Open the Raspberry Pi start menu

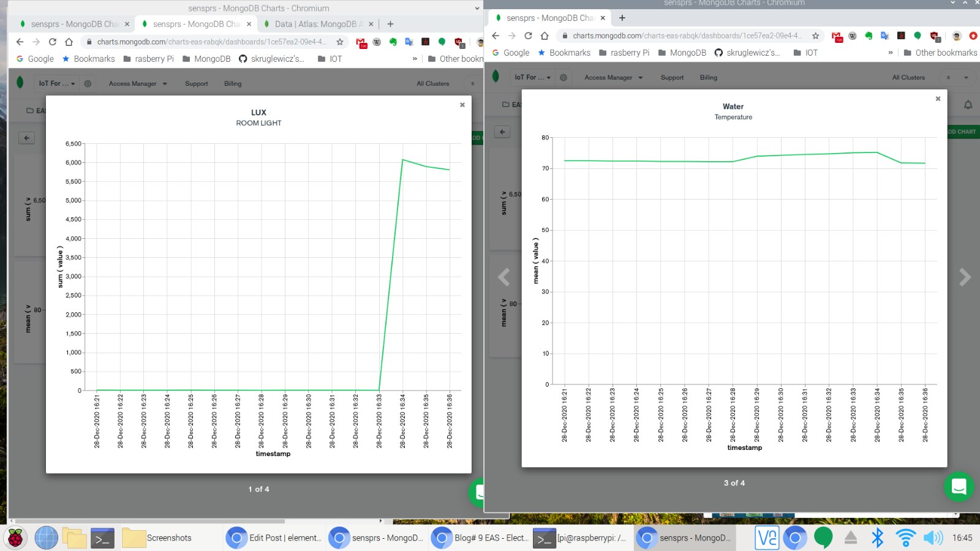tap(15, 538)
